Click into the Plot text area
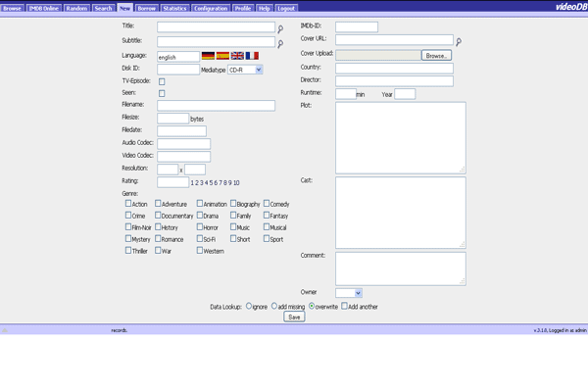Screen dimensions: 588x392 [400, 137]
